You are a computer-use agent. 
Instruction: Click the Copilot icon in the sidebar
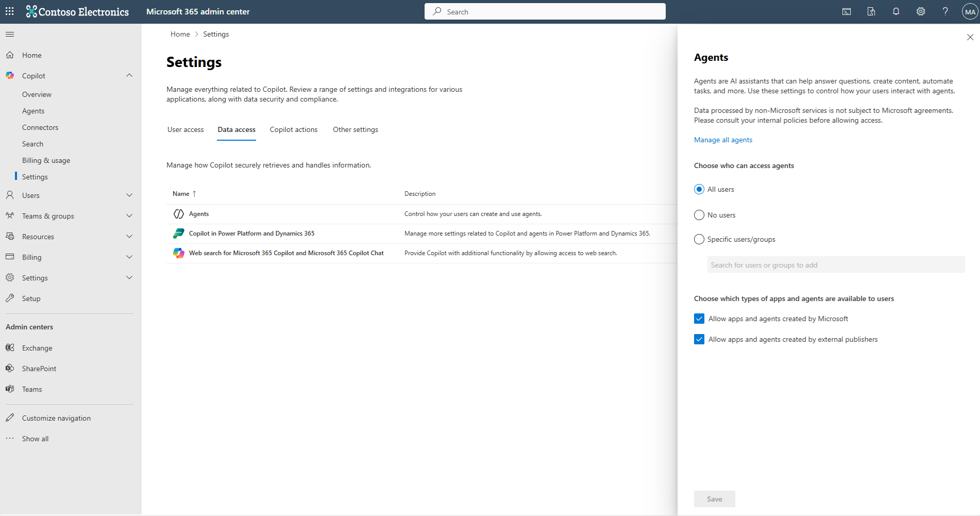[x=10, y=75]
